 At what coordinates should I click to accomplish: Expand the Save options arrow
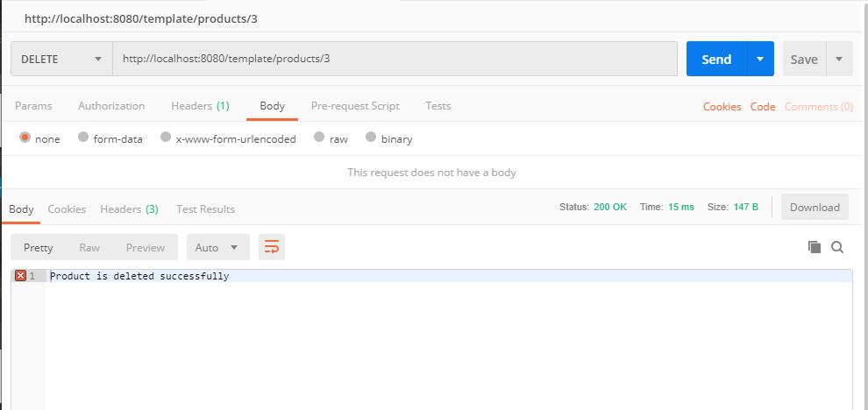click(x=839, y=59)
